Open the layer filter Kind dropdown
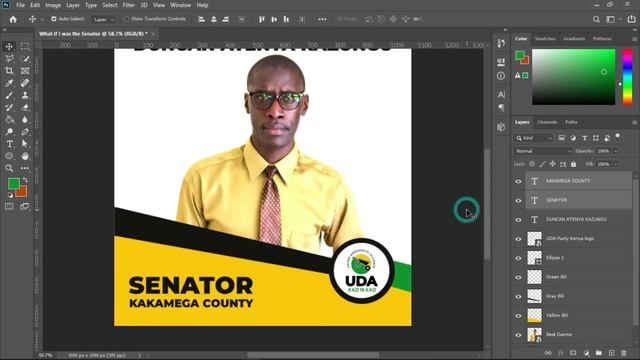Screen dimensions: 640x360 click(x=533, y=138)
